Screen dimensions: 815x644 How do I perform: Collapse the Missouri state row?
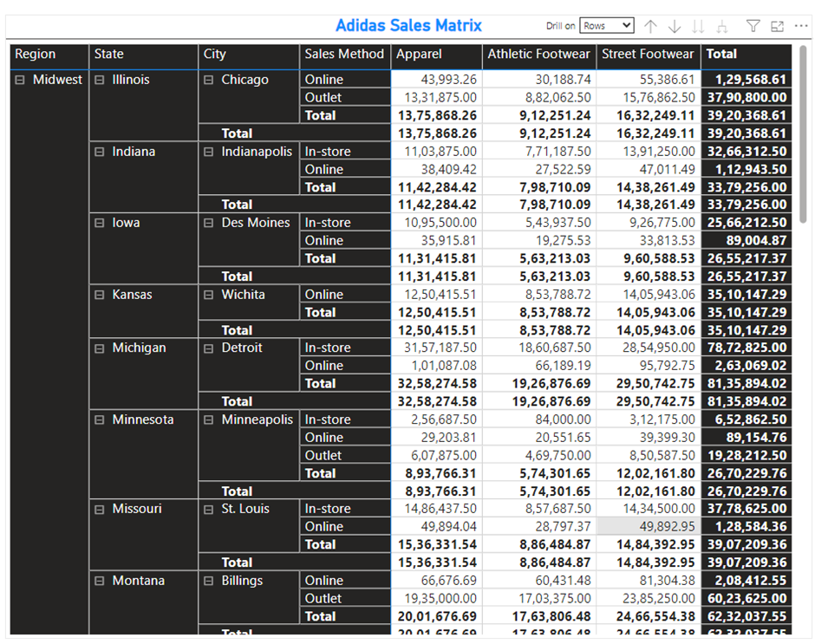pos(100,510)
